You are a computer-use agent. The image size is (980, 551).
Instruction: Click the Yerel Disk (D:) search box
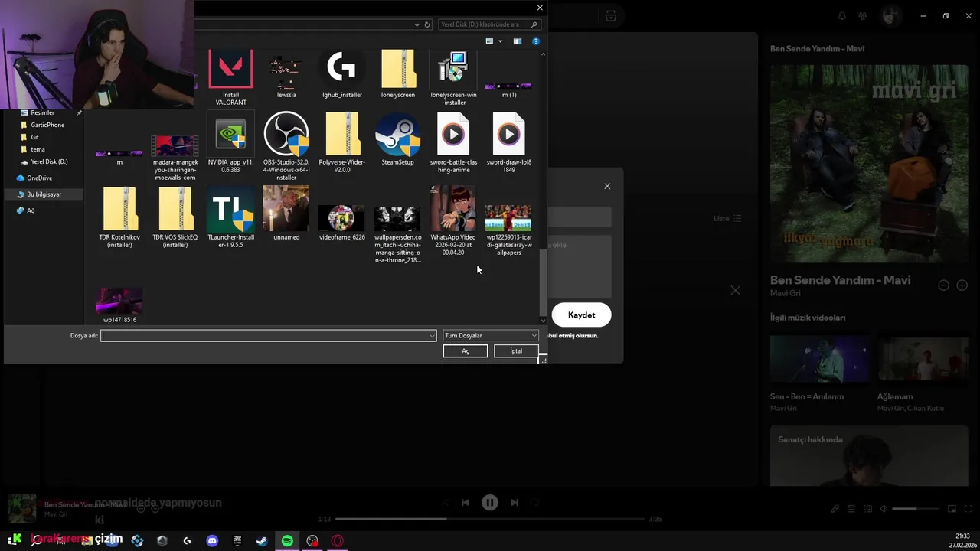click(490, 24)
